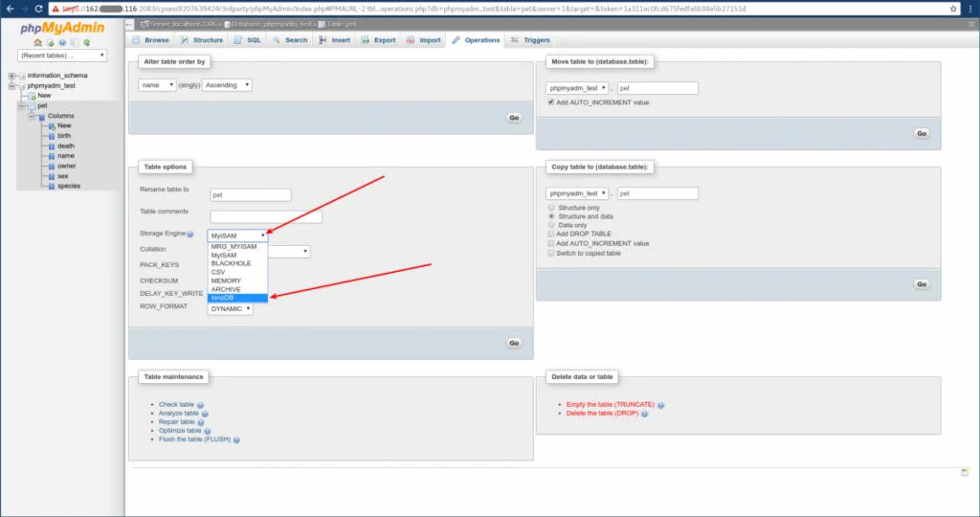Open the phpMyAdmin documentation icon

tap(62, 42)
